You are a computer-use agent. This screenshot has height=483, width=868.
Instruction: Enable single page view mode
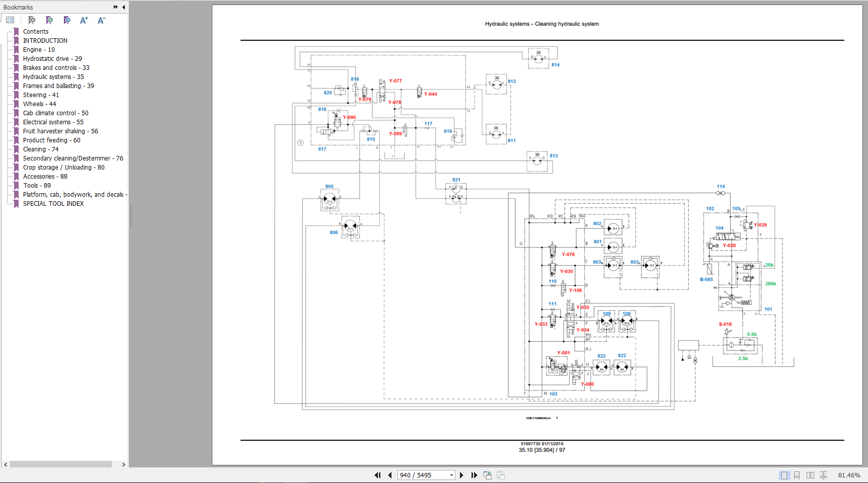(784, 475)
